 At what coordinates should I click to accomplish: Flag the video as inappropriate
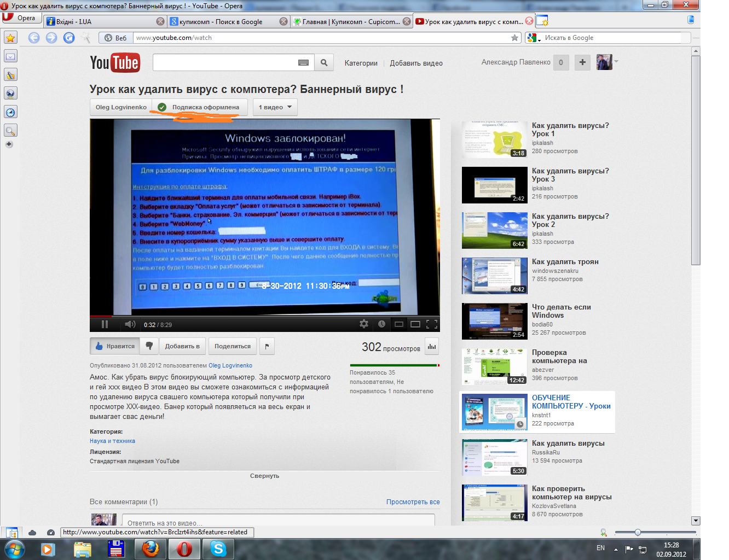coord(267,346)
